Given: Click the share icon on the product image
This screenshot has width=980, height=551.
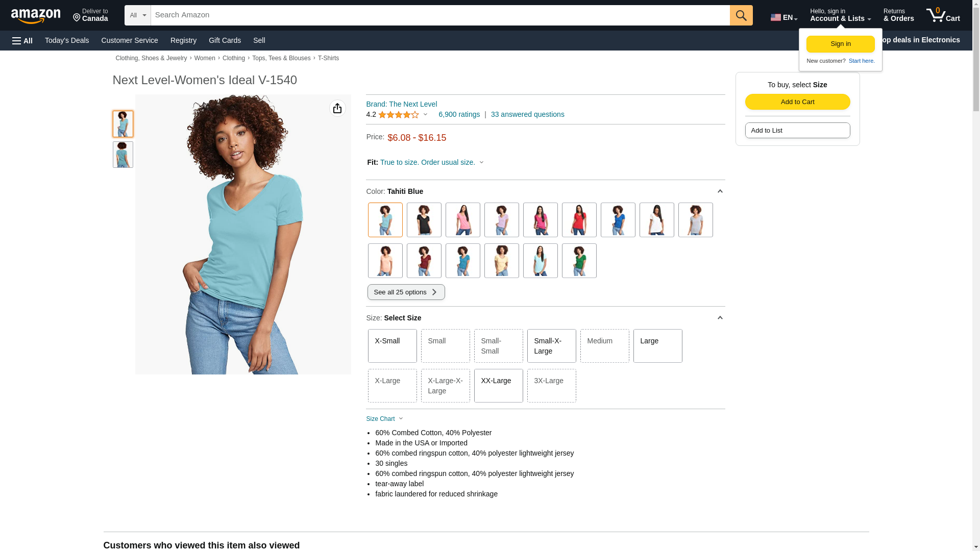Looking at the screenshot, I should click(337, 108).
